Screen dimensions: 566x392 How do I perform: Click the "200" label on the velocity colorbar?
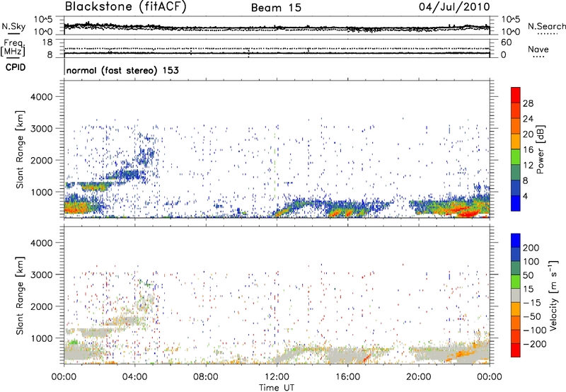[531, 248]
